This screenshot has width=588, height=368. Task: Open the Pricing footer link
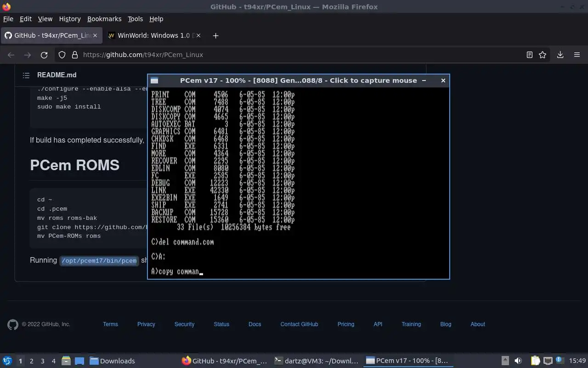[346, 324]
